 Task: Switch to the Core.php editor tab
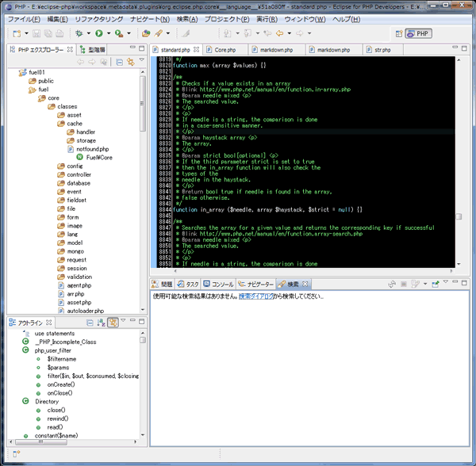point(225,50)
